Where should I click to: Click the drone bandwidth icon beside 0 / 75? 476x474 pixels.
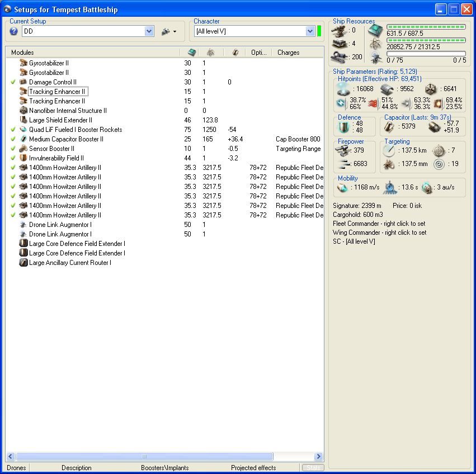[375, 58]
